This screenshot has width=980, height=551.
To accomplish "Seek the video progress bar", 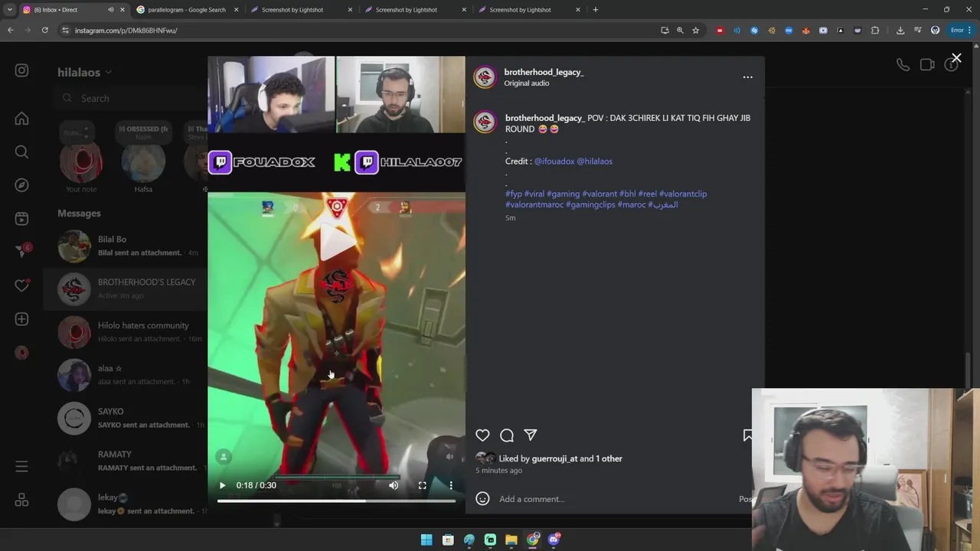I will (336, 500).
